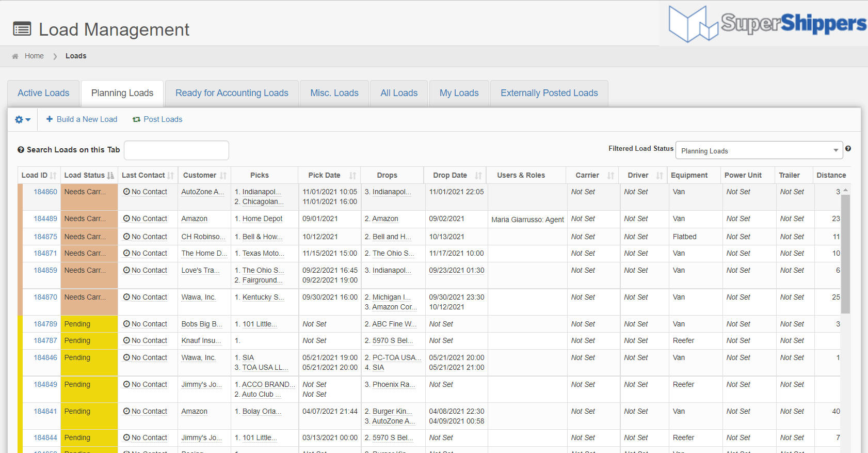Open the Filtered Load Status dropdown

(x=759, y=150)
